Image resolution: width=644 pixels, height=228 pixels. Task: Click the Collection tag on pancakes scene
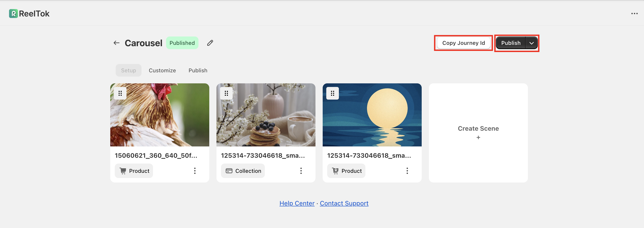click(243, 171)
